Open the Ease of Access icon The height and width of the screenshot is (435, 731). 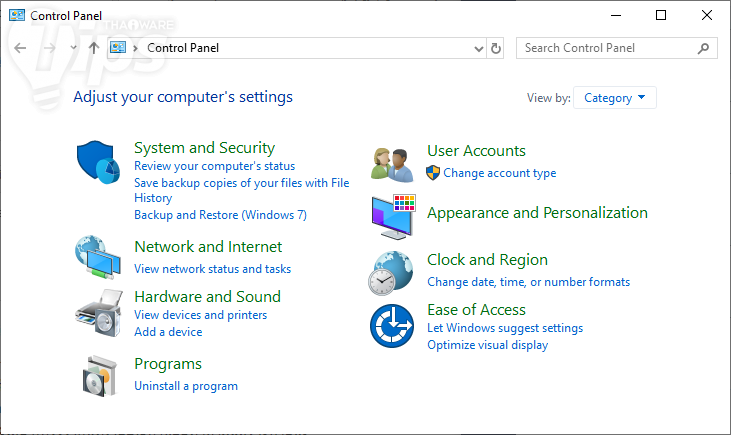coord(391,325)
